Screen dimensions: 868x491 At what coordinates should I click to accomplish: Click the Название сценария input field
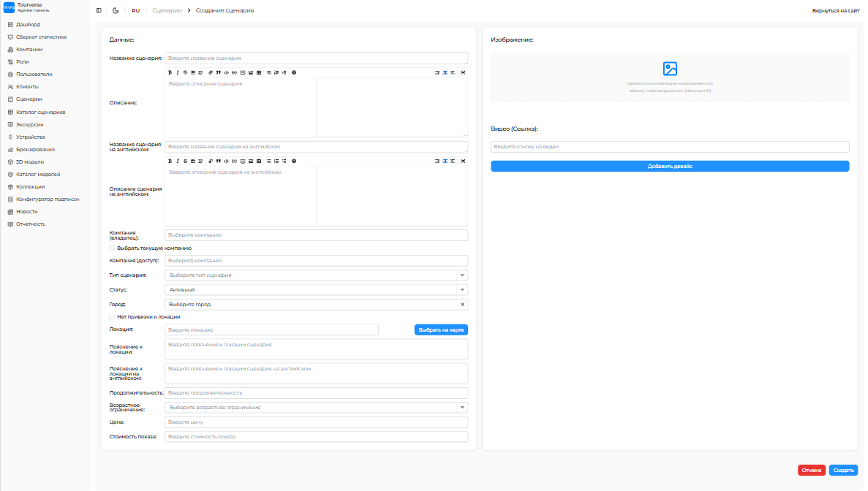point(316,58)
